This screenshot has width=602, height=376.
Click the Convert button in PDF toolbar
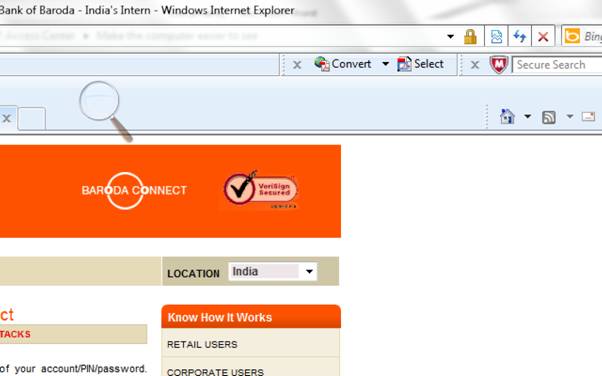[x=342, y=64]
